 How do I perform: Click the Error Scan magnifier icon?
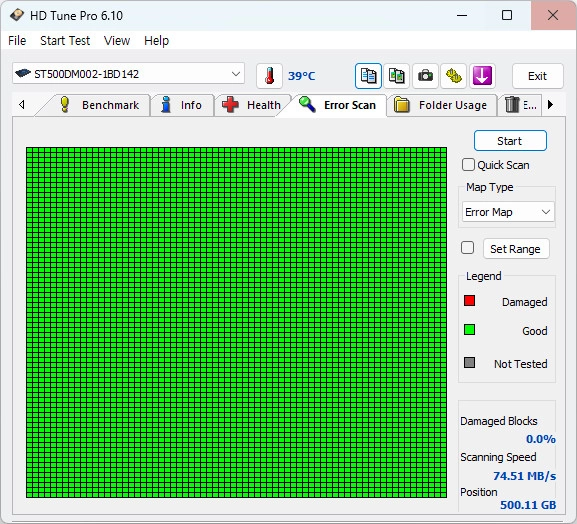[x=307, y=104]
